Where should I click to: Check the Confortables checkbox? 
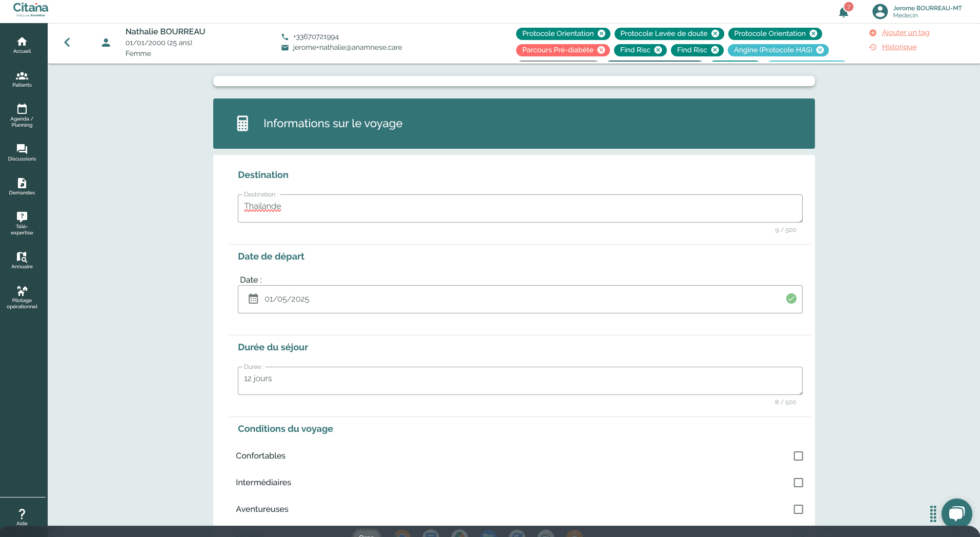(x=799, y=456)
